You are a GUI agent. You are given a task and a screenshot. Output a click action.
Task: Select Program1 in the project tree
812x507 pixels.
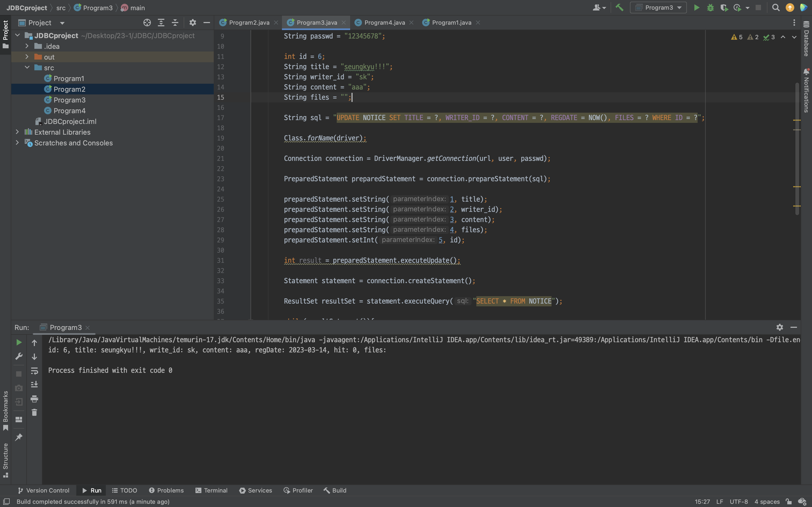coord(69,78)
